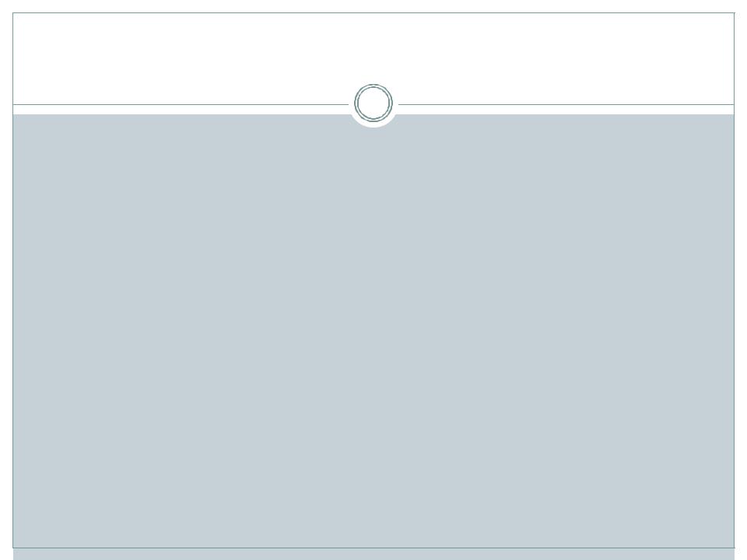Click the gray area's top edge right of the notch
The image size is (747, 560).
[x=566, y=115]
